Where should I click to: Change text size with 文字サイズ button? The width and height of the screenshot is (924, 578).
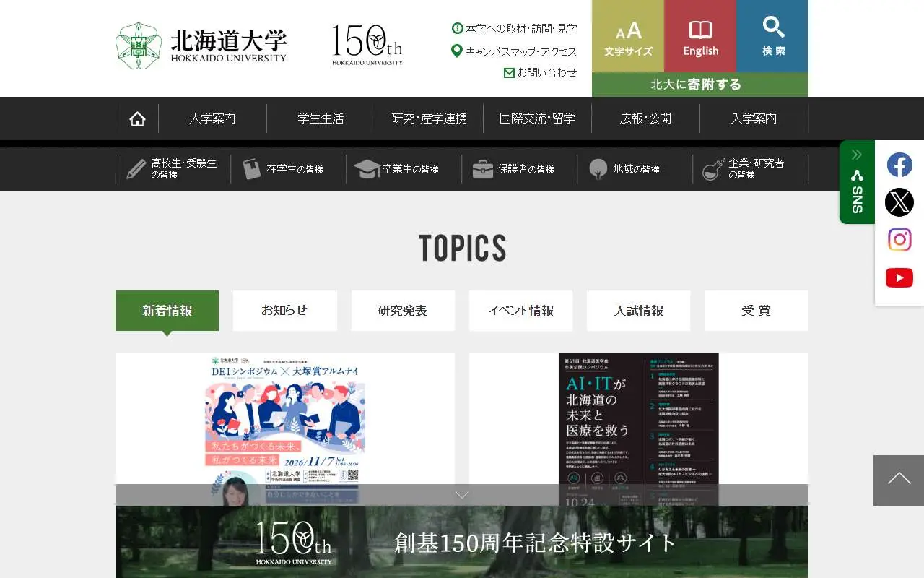pyautogui.click(x=628, y=36)
